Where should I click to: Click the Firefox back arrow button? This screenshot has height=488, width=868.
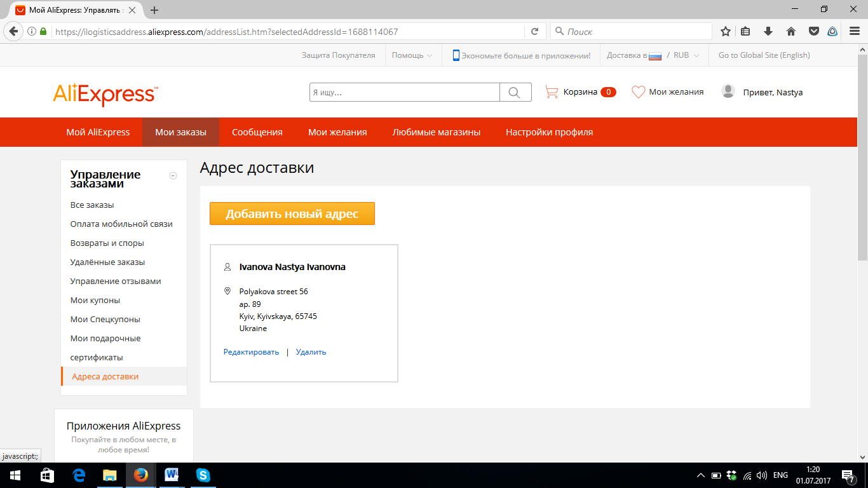point(13,31)
